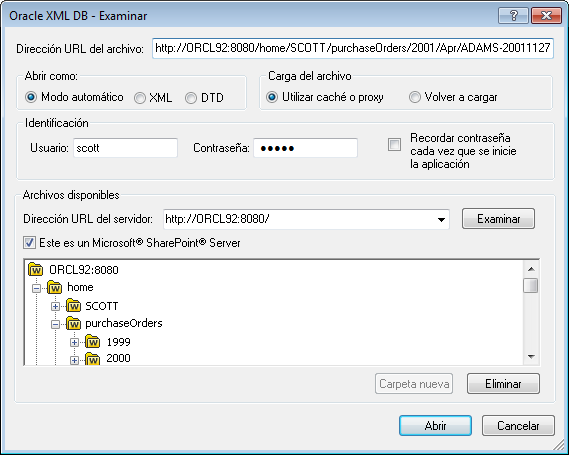Collapse the purchaseOrders folder node
This screenshot has width=569, height=455.
click(x=55, y=324)
